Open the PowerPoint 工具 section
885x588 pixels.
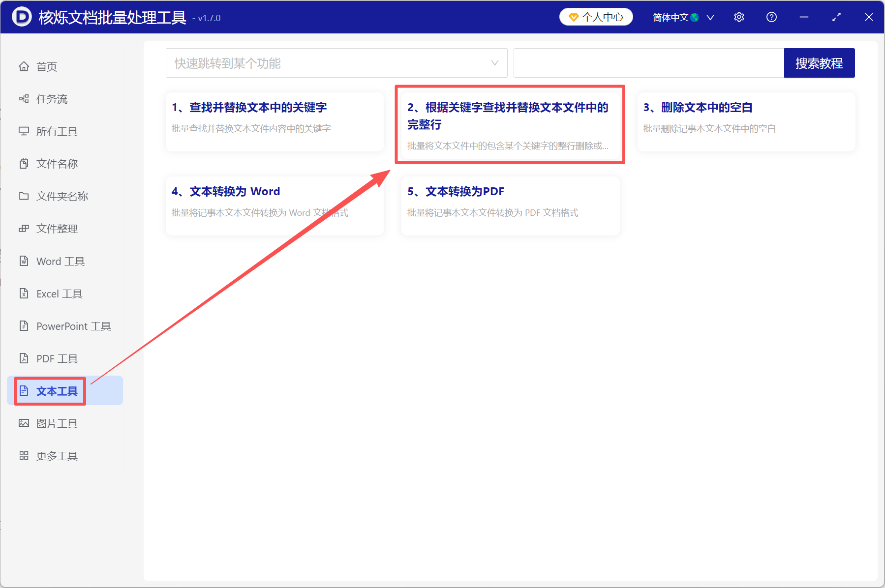72,326
